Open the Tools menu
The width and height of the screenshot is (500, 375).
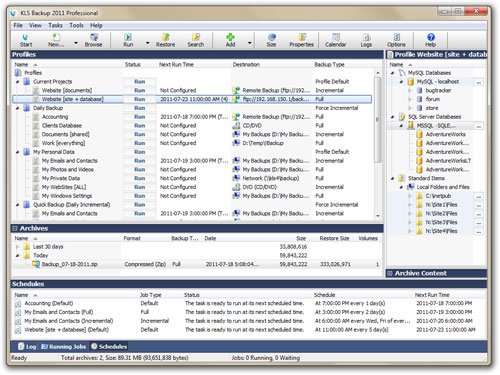coord(76,25)
